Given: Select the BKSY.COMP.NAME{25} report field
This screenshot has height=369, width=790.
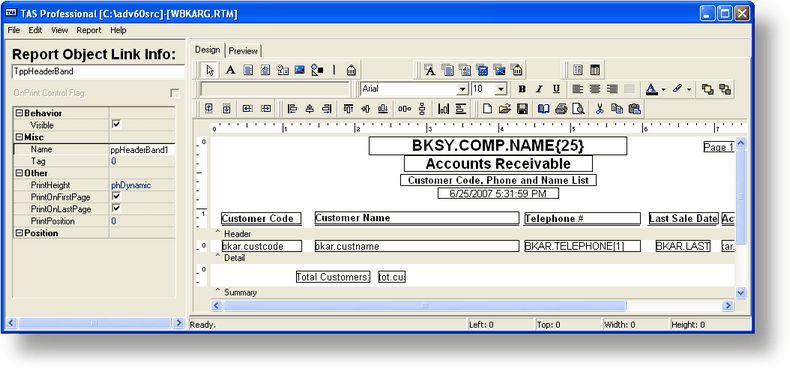Looking at the screenshot, I should coord(498,146).
